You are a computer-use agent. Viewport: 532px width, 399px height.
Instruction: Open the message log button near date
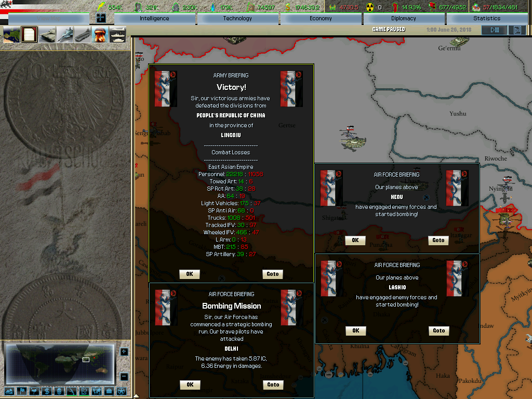(516, 30)
